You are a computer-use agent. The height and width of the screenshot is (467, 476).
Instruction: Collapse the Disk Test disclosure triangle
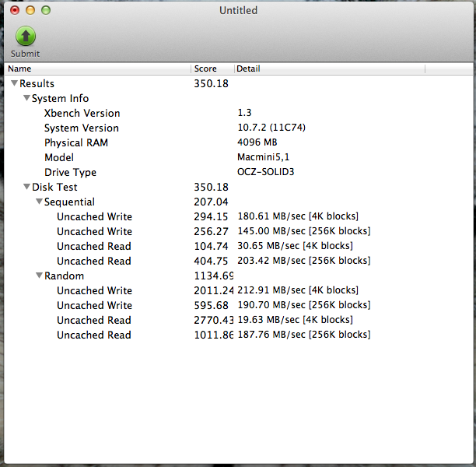click(x=26, y=187)
